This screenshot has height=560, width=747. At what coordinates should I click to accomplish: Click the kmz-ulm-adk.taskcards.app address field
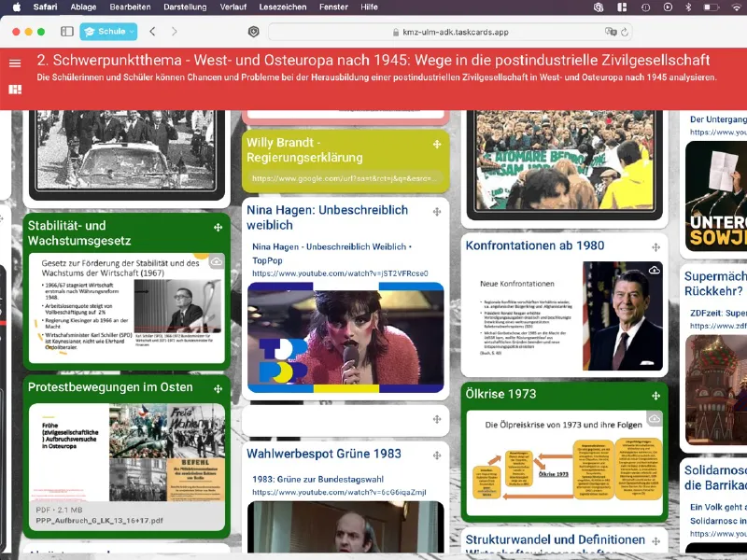(450, 32)
